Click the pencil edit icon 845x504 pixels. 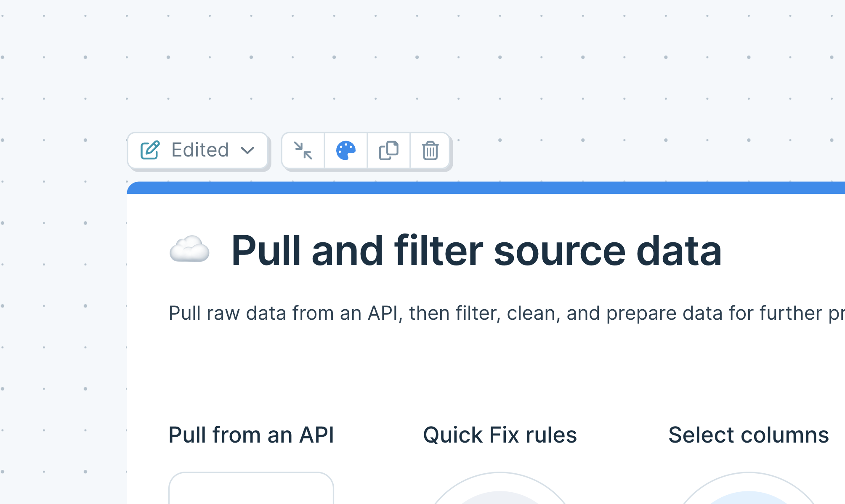point(150,150)
